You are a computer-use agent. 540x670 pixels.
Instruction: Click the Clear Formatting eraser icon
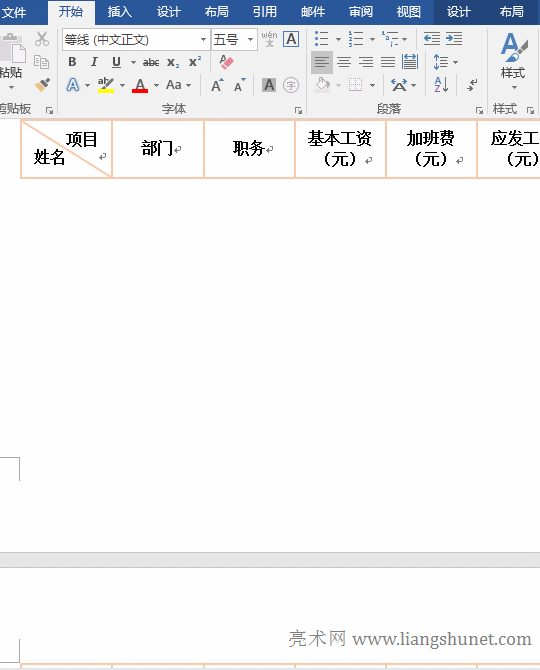[x=226, y=62]
